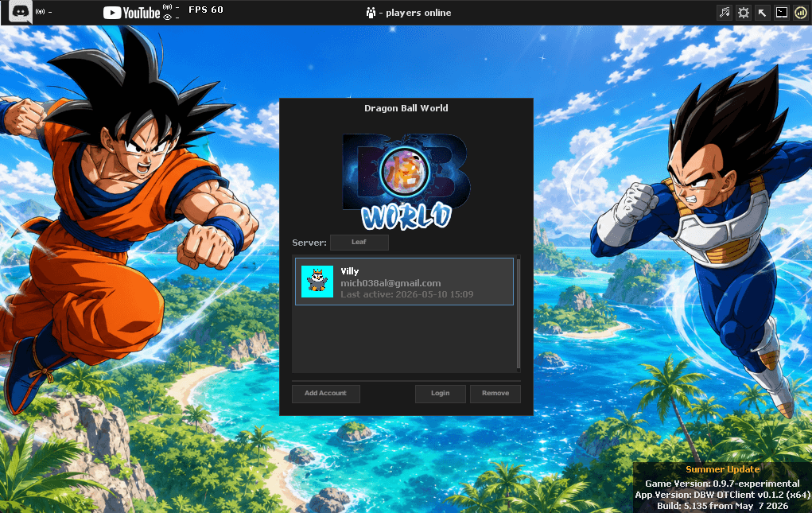Click the Remove button
Image resolution: width=812 pixels, height=513 pixels.
coord(495,394)
